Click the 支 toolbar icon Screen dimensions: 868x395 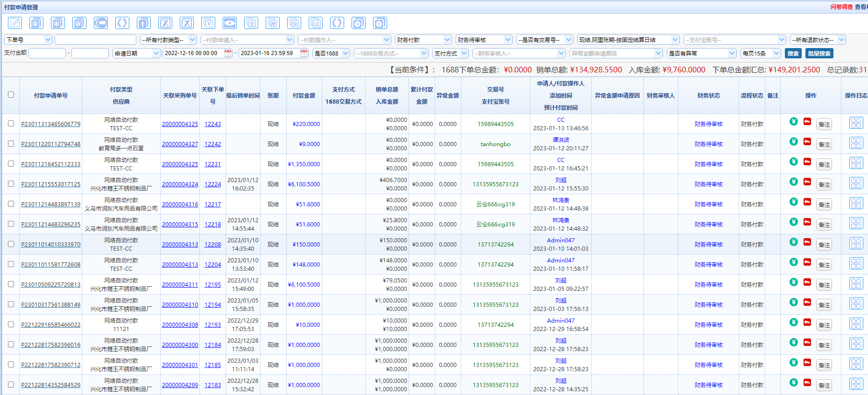(251, 23)
